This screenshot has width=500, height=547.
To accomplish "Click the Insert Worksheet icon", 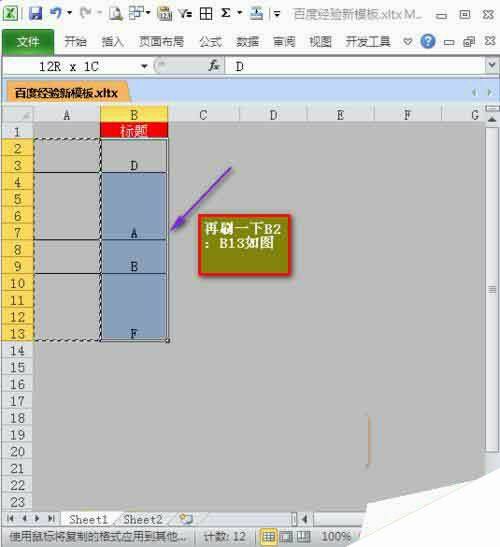I will click(186, 519).
